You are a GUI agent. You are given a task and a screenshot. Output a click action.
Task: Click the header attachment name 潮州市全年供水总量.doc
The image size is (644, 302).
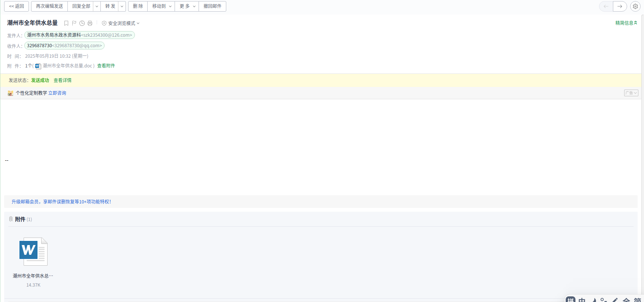pyautogui.click(x=67, y=66)
